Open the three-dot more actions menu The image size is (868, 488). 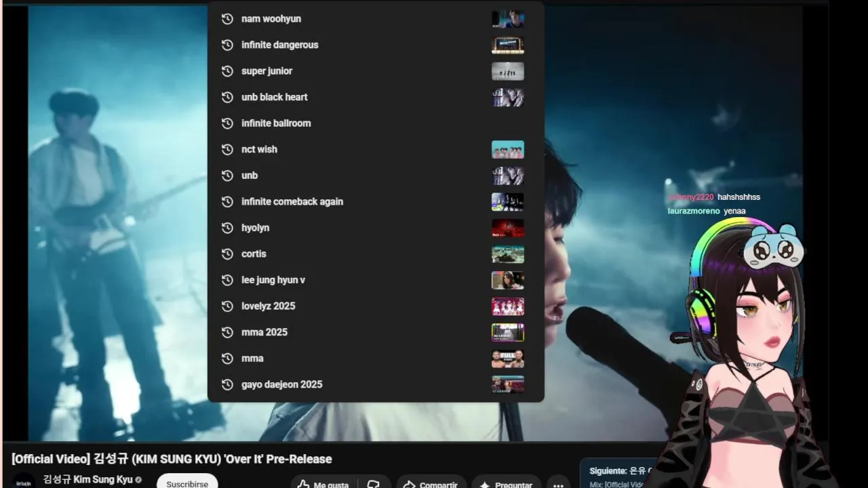557,484
